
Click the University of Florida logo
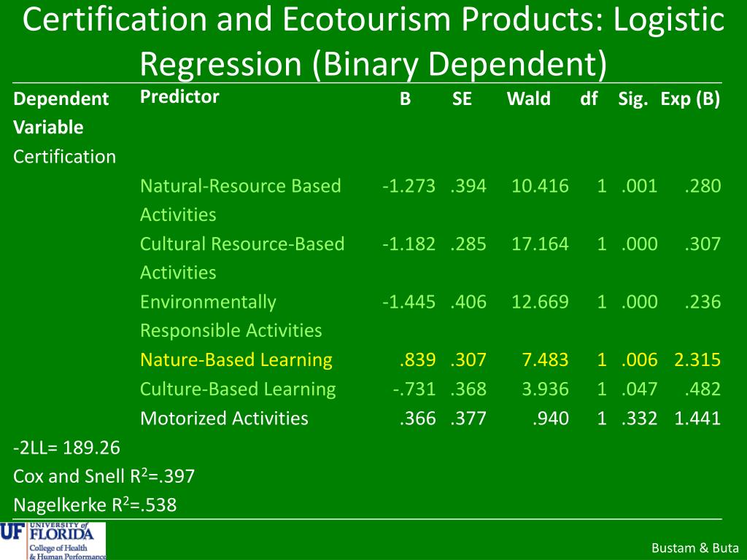coord(53,541)
